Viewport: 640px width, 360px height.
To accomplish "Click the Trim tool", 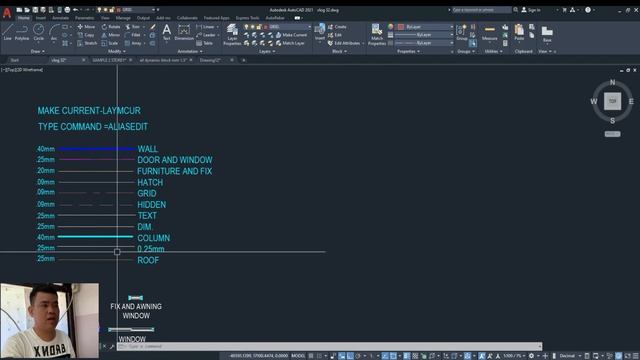I will point(133,27).
